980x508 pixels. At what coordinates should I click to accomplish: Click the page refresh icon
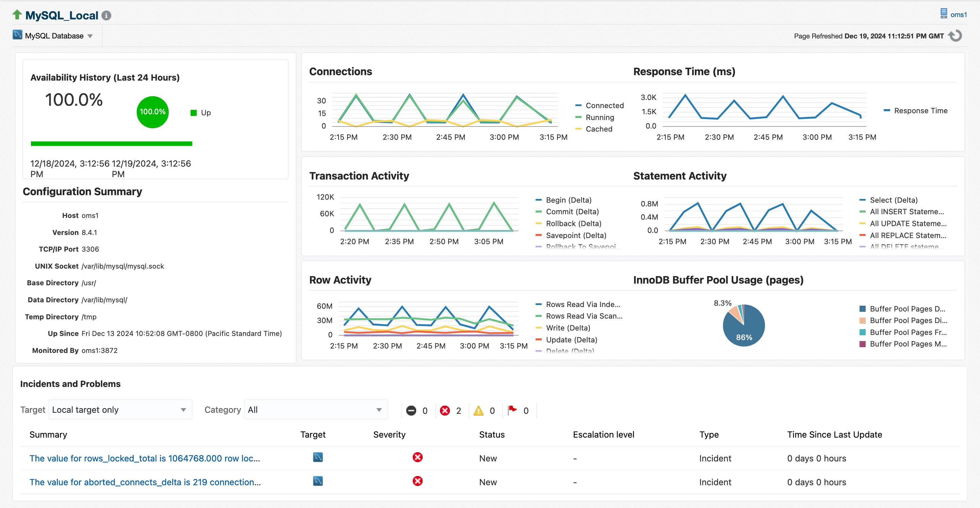point(955,35)
